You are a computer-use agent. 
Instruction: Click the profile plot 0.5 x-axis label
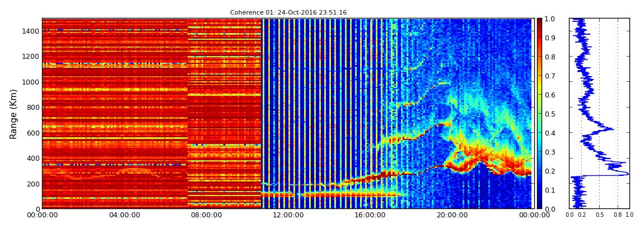click(x=600, y=215)
